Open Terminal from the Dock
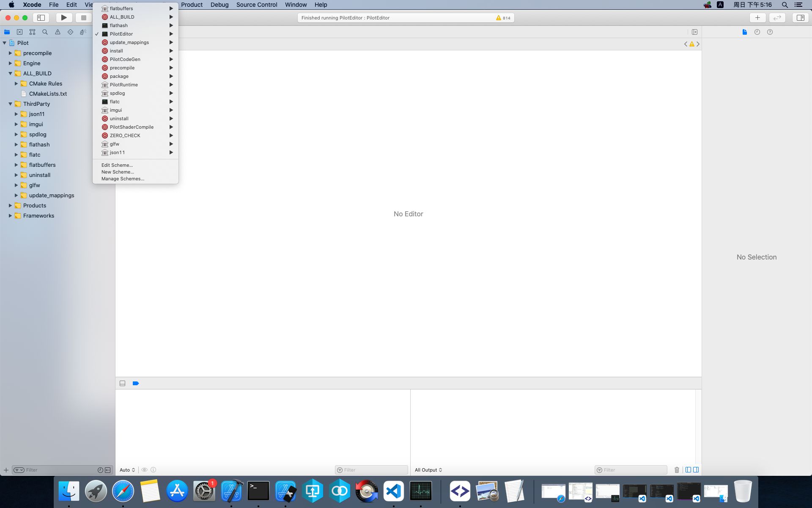Viewport: 812px width, 508px height. tap(258, 491)
